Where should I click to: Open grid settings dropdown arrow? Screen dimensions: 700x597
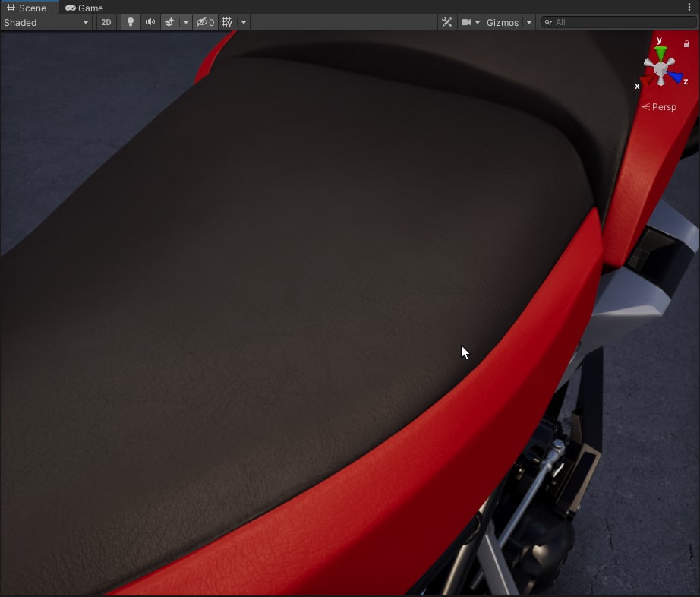[244, 22]
